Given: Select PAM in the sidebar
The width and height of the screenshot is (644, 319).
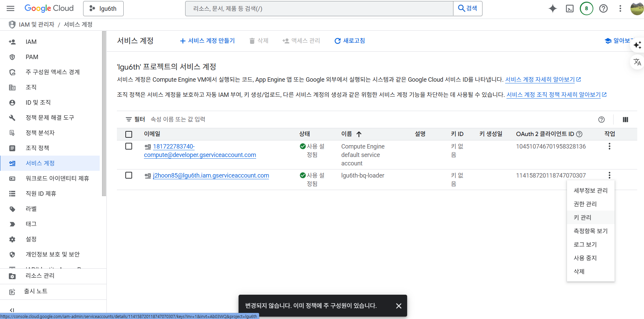Looking at the screenshot, I should point(50,57).
